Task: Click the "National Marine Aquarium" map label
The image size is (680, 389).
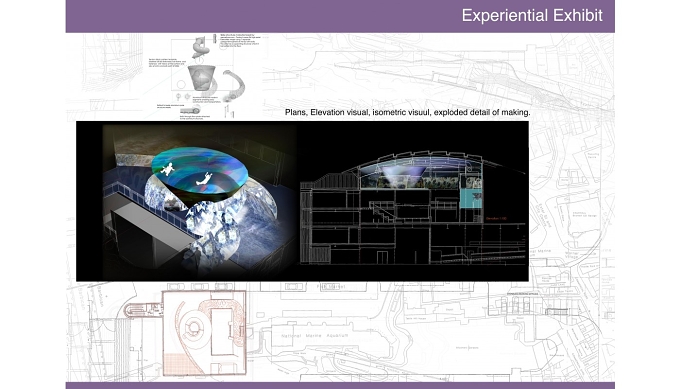Action: (314, 336)
